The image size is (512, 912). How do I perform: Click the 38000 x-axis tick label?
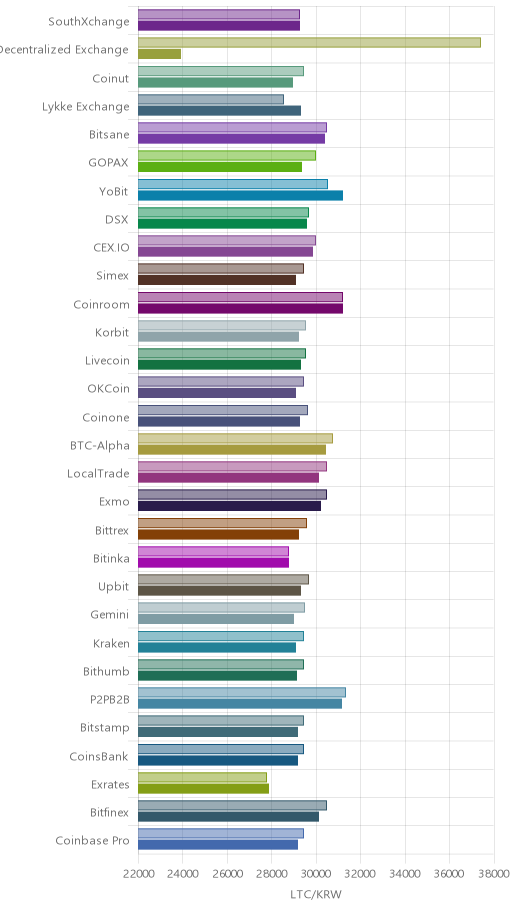494,874
